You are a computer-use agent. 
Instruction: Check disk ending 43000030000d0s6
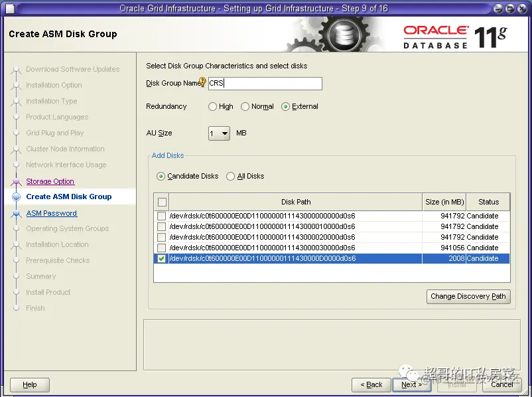161,248
